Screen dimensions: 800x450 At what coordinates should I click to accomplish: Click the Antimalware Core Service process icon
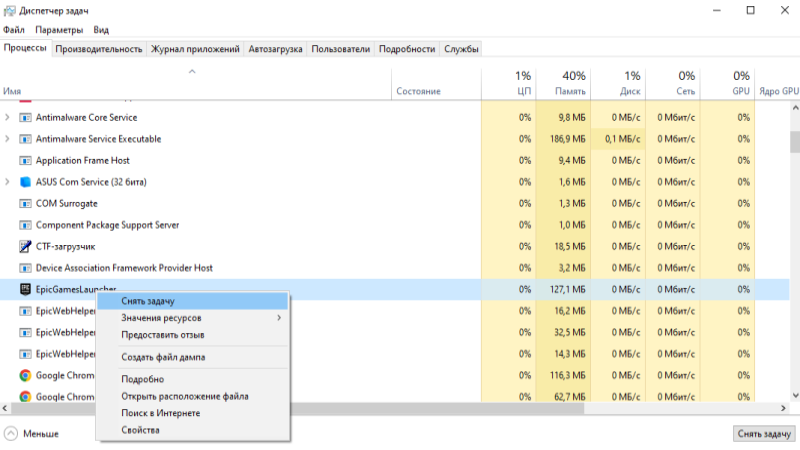[25, 118]
